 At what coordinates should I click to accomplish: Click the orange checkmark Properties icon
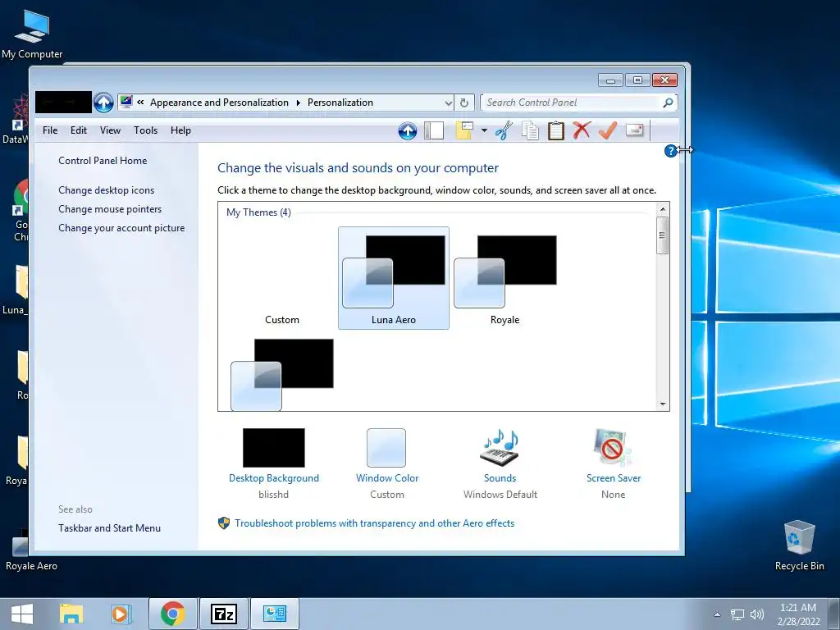click(x=608, y=130)
